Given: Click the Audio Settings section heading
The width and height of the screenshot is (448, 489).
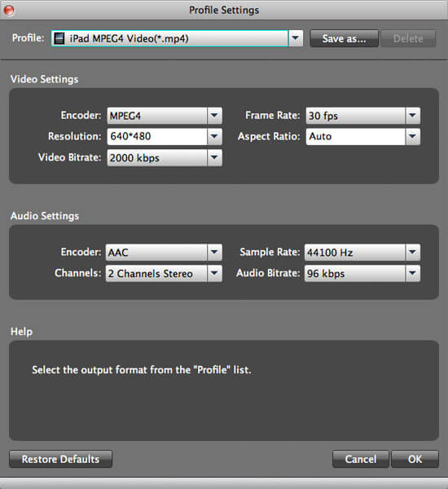Looking at the screenshot, I should (x=45, y=216).
